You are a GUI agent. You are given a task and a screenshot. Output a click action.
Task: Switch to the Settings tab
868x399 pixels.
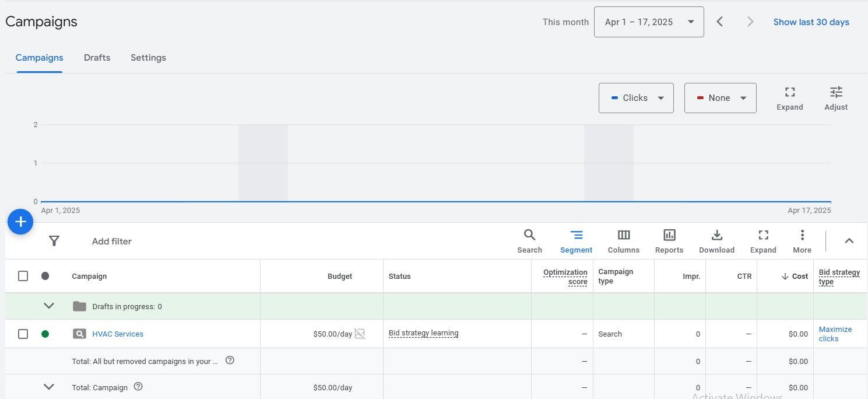pyautogui.click(x=148, y=58)
